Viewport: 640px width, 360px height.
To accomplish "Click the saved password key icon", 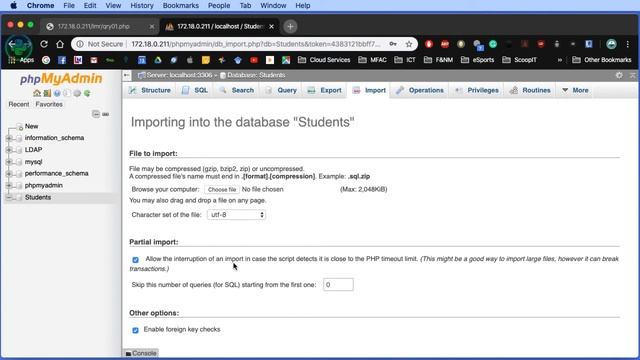I will 393,44.
